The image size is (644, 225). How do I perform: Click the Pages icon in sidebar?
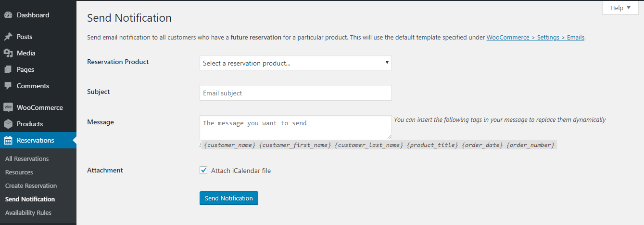coord(8,69)
